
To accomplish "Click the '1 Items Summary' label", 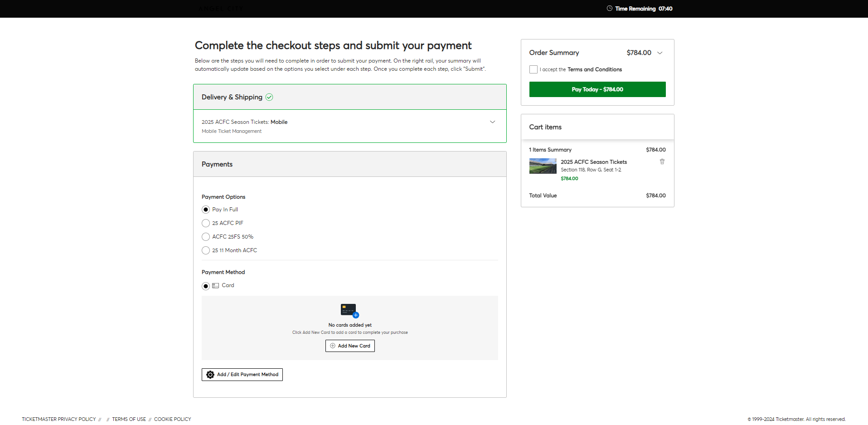I will click(x=550, y=150).
